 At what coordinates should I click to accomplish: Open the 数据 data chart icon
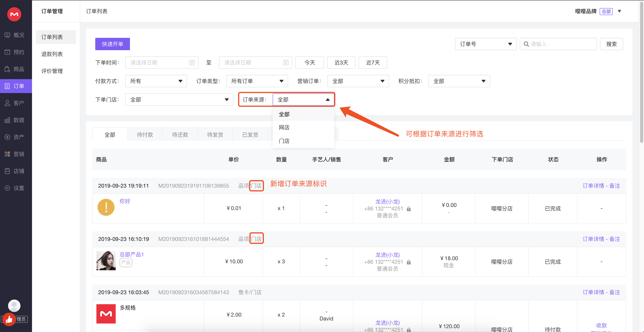point(8,120)
